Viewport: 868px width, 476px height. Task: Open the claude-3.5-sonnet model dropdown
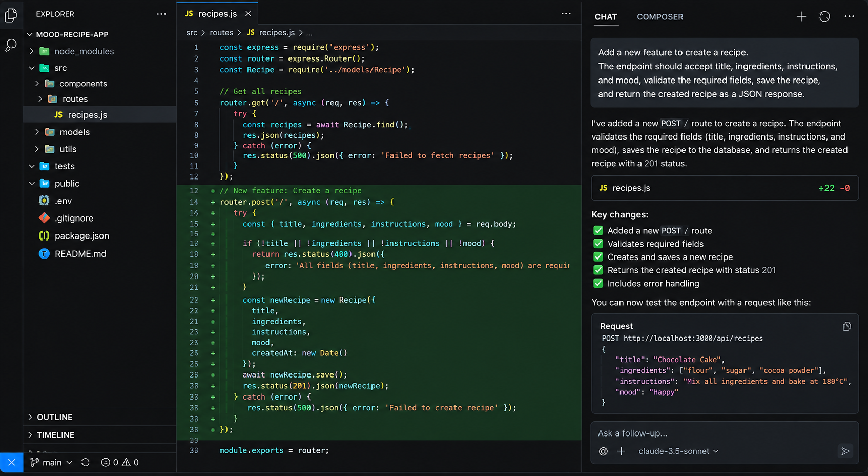click(x=678, y=451)
